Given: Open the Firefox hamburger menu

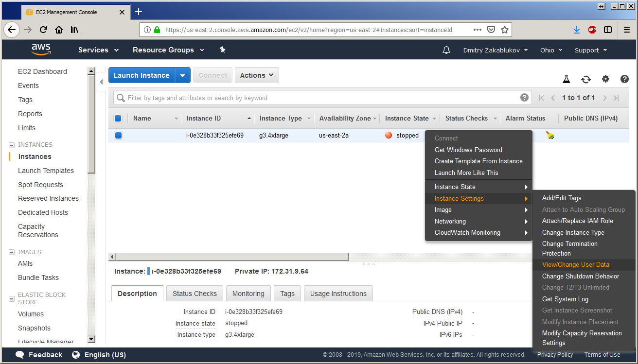Looking at the screenshot, I should pos(627,30).
